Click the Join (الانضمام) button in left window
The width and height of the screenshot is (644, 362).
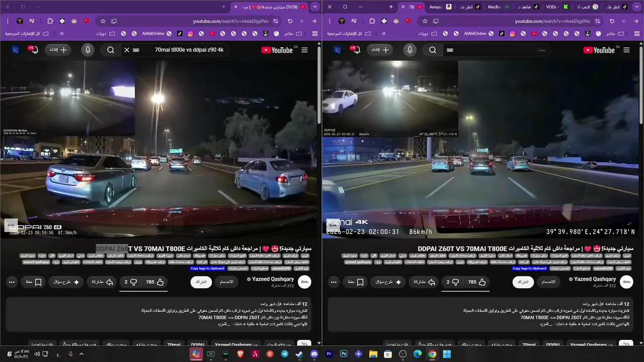(x=226, y=282)
